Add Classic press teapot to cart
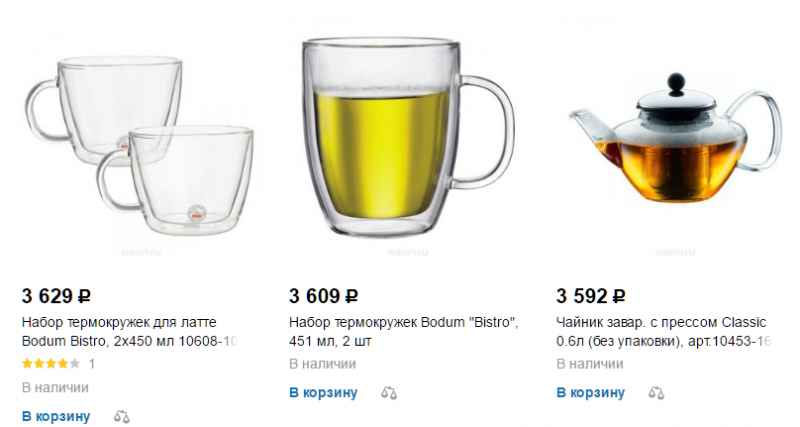Viewport: 800px width, 427px height. [x=591, y=393]
